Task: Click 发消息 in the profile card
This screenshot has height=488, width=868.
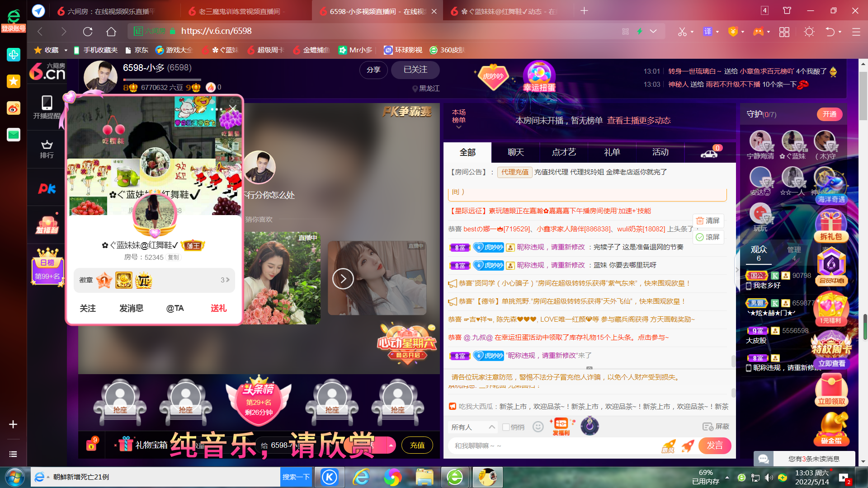Action: (131, 308)
